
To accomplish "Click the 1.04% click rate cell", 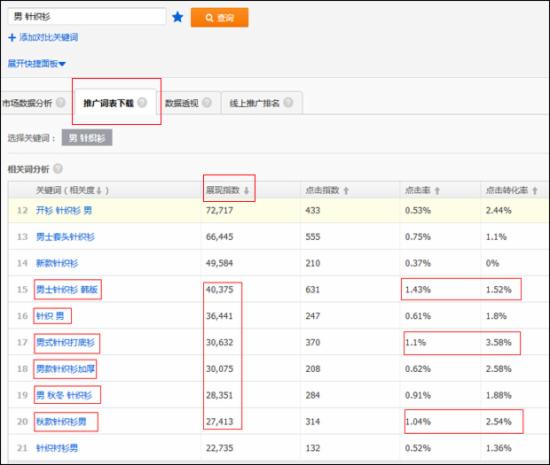I will click(418, 422).
